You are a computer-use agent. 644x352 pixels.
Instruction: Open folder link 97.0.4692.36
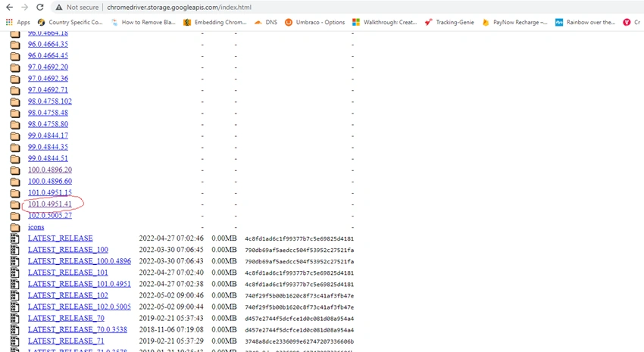pyautogui.click(x=48, y=79)
